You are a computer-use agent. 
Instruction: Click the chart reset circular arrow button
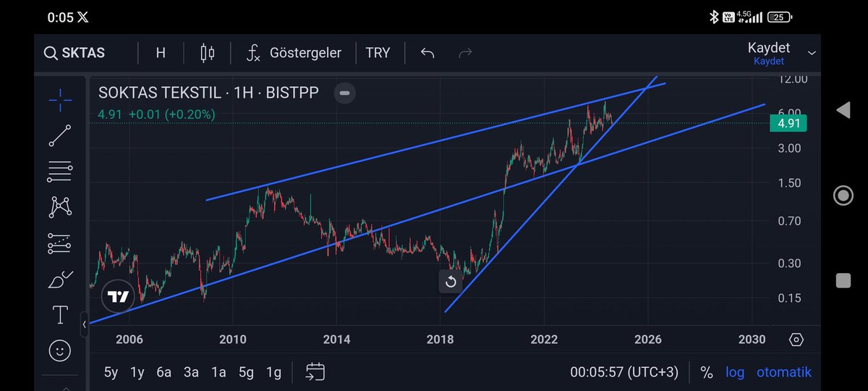(451, 282)
